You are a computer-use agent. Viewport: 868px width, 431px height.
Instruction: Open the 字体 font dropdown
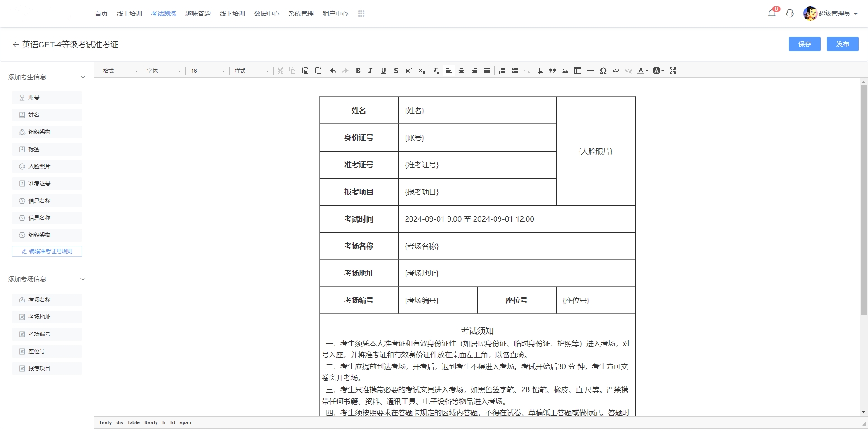[x=164, y=71]
